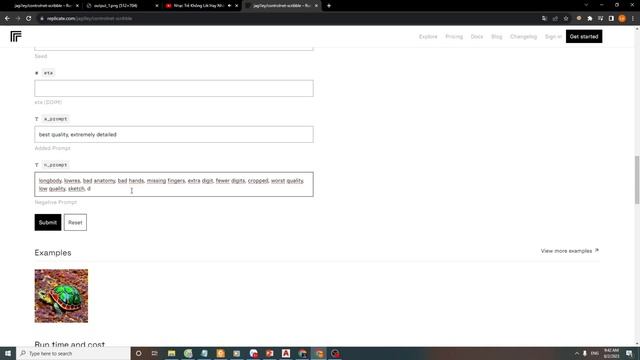Open Task View on the taskbar
The image size is (640, 360).
pos(155,353)
